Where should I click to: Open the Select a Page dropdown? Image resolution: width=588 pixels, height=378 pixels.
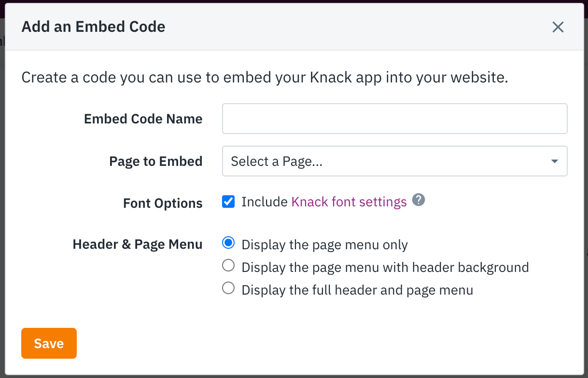point(394,161)
